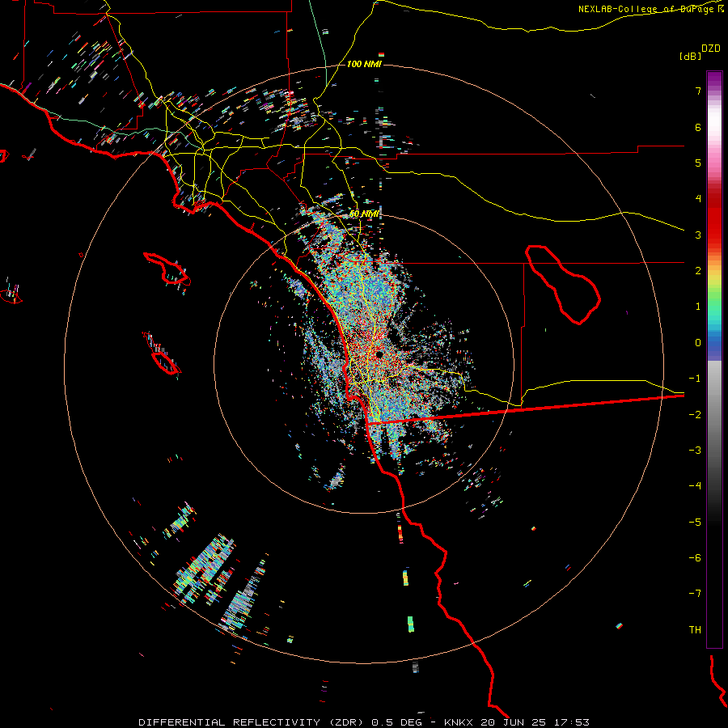Click the TH threshold label on scale
Screen dimensions: 728x728
pos(695,630)
